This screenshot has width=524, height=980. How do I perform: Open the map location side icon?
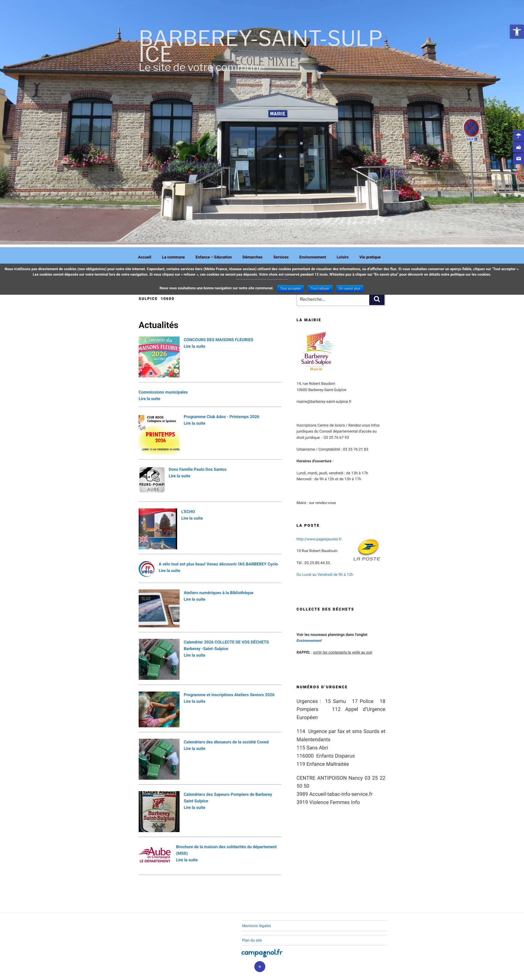click(518, 147)
